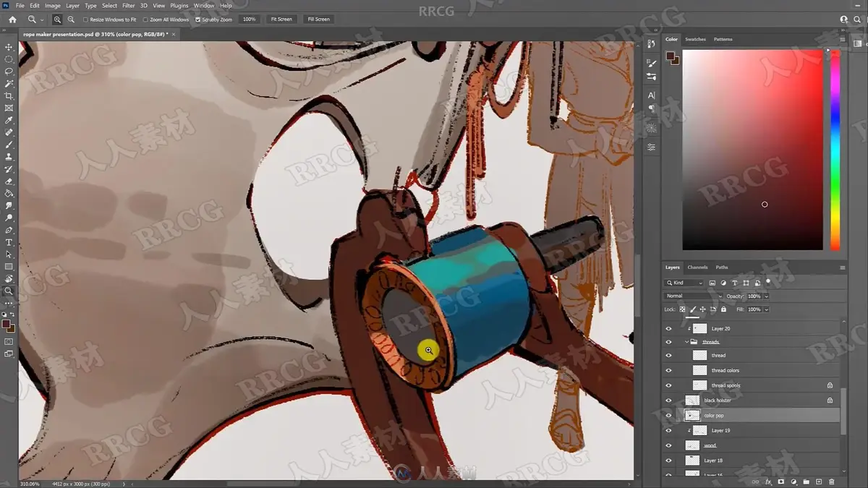Screen dimensions: 868x488
Task: Open the layer Opacity dropdown arrow
Action: click(766, 296)
